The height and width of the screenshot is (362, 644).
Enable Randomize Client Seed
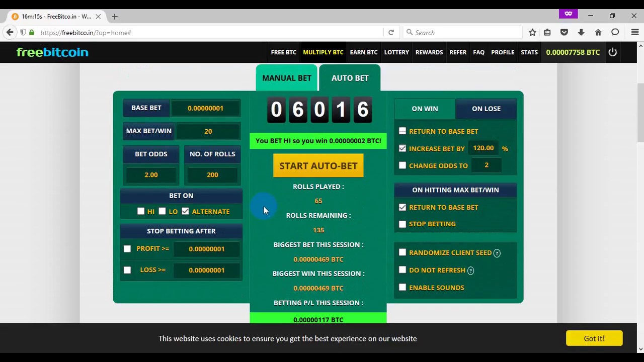pyautogui.click(x=403, y=253)
